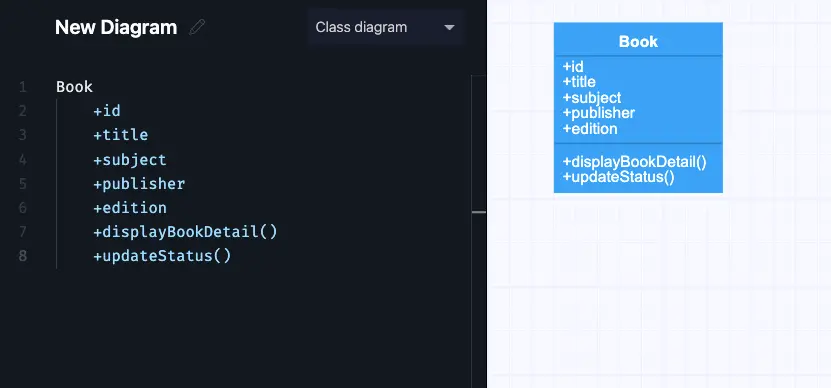This screenshot has height=388, width=831.
Task: Click the panel divider handle between editor and canvas
Action: coord(479,212)
